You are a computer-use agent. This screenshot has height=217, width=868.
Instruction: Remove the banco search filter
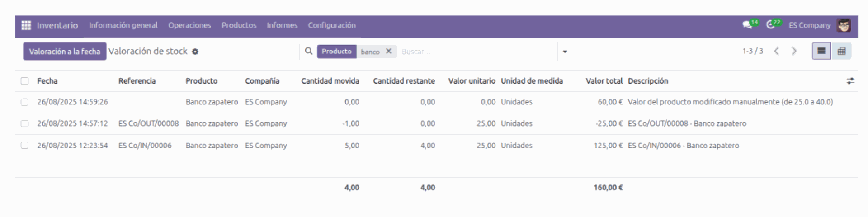pyautogui.click(x=388, y=52)
